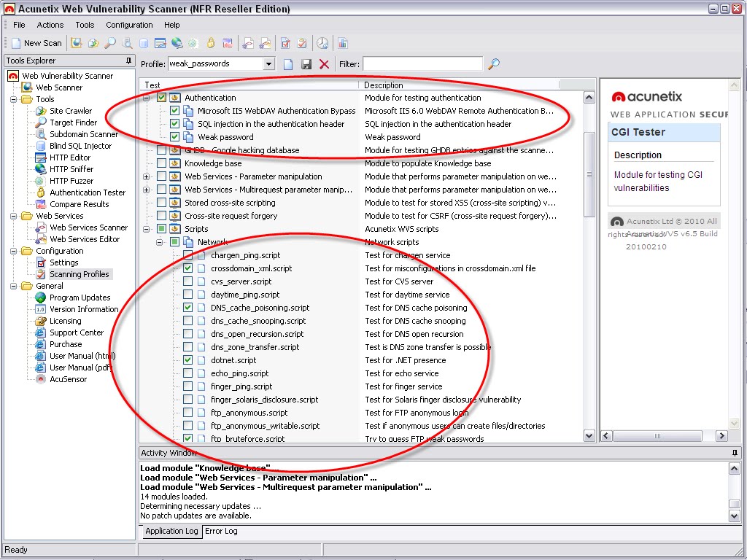Uncheck Microsoft IIS WebDAV Authentication Bypass
Image resolution: width=747 pixels, height=560 pixels.
tap(175, 111)
